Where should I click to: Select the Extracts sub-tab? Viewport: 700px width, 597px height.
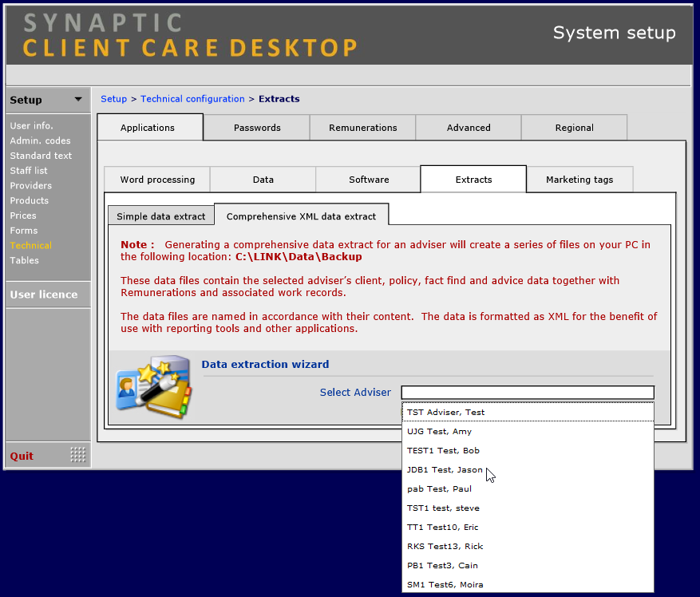(473, 180)
